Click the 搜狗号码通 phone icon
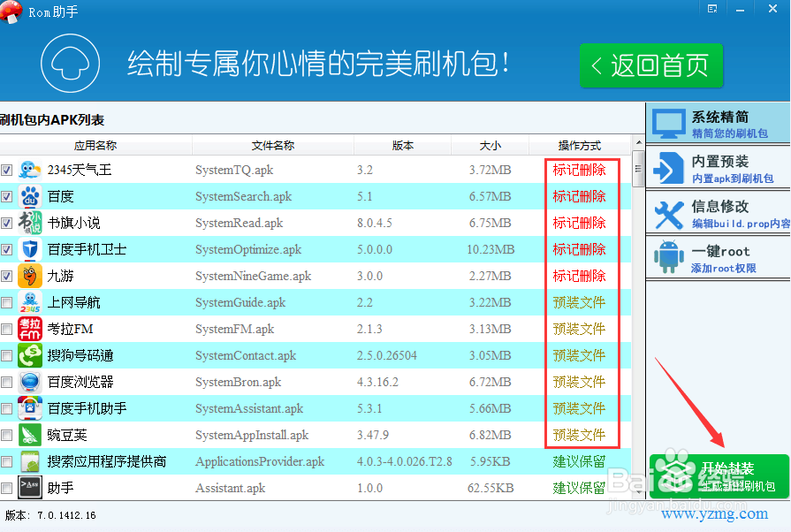The image size is (791, 532). pos(30,355)
